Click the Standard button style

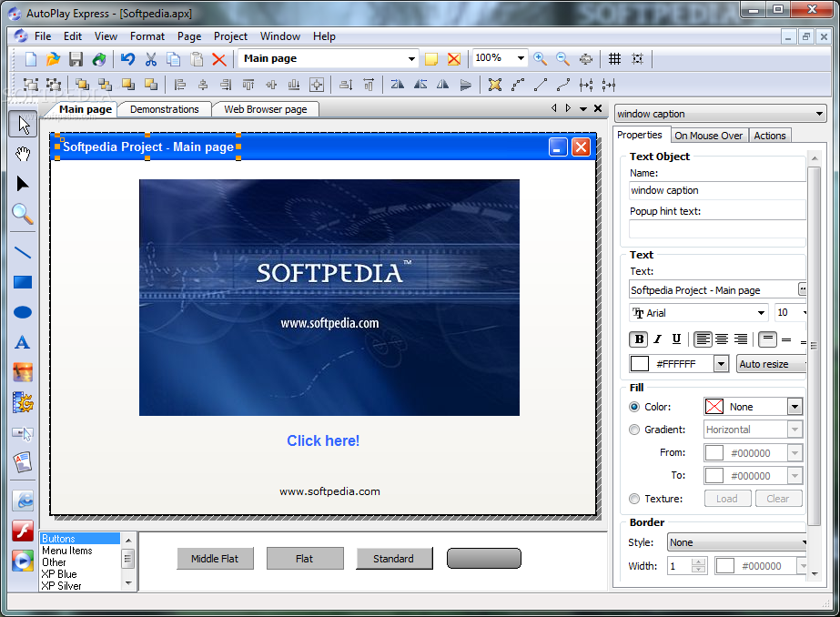click(394, 558)
